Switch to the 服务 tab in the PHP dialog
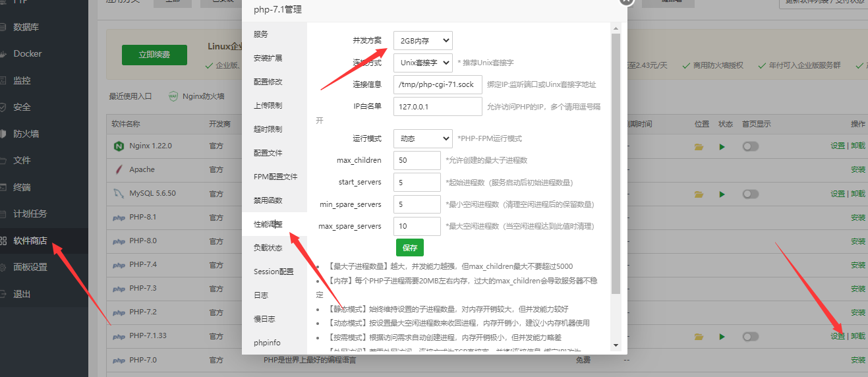 click(x=274, y=34)
